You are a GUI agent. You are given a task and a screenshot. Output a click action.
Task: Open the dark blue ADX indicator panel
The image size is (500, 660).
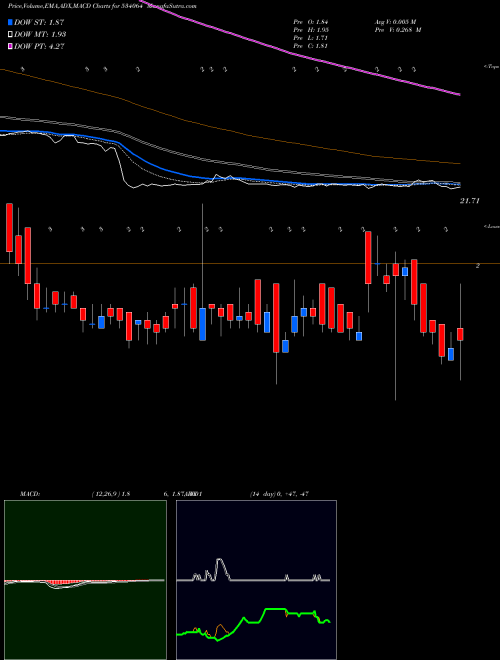(x=256, y=580)
